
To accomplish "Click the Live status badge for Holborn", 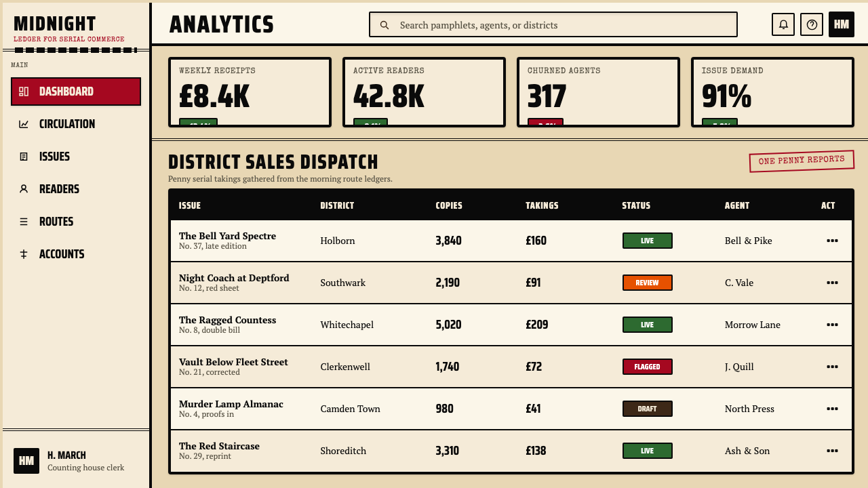I will (x=648, y=241).
